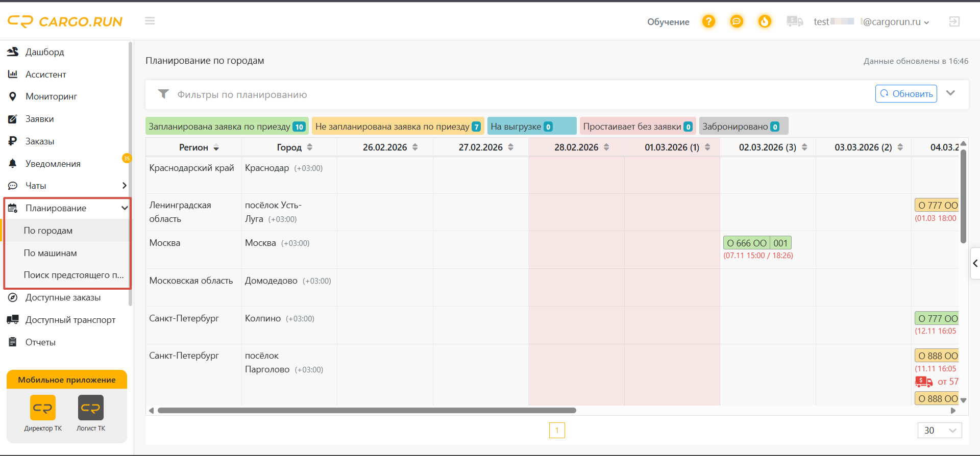The height and width of the screenshot is (456, 980).
Task: Sort the 26.02.2026 column
Action: (415, 147)
